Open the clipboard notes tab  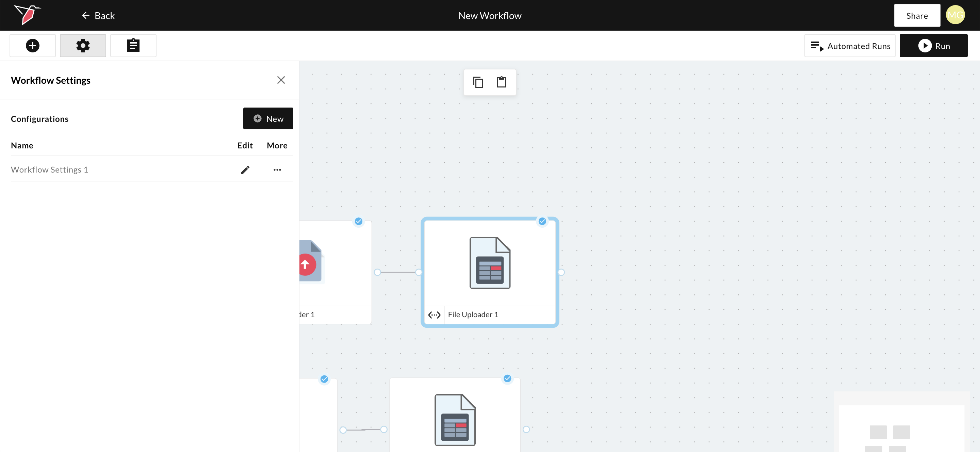coord(133,46)
